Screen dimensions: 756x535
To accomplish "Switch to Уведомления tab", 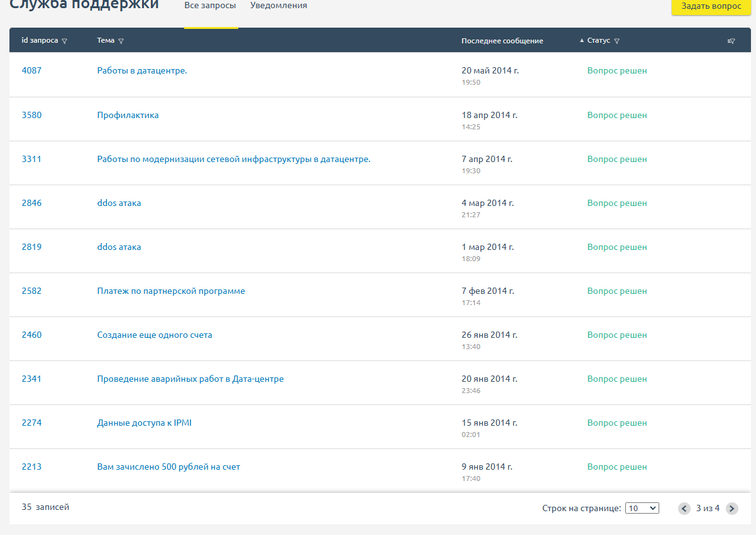I will 278,6.
